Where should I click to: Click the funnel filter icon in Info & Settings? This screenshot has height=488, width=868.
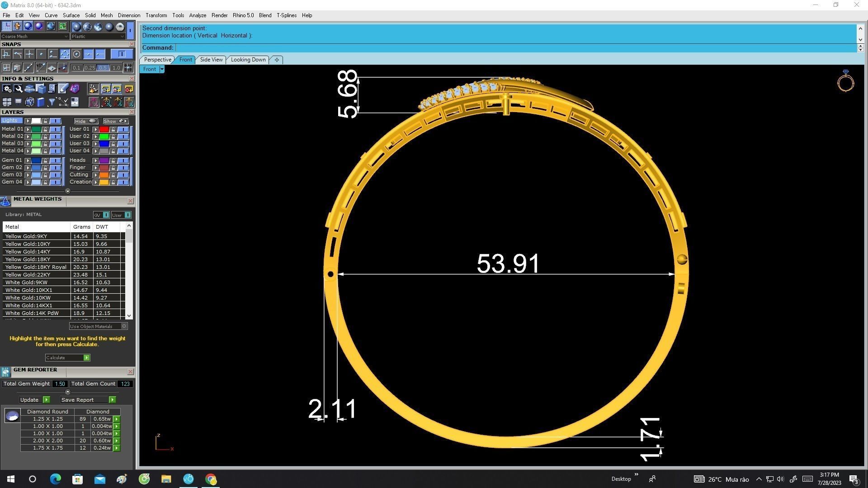pyautogui.click(x=52, y=102)
